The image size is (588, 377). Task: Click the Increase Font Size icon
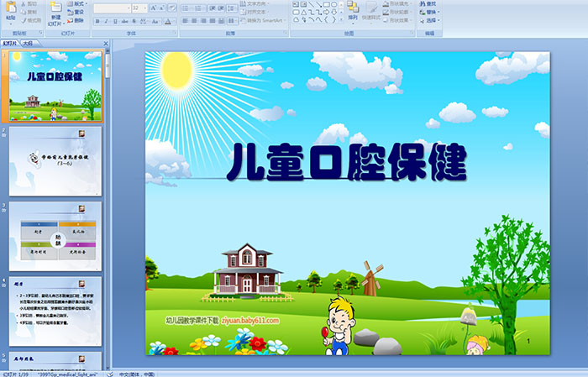pos(153,8)
